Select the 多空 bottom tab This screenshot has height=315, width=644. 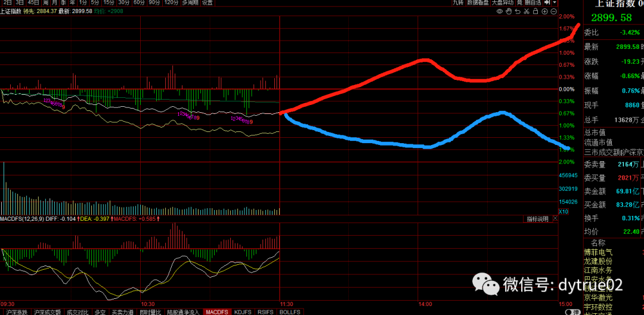tap(100, 312)
